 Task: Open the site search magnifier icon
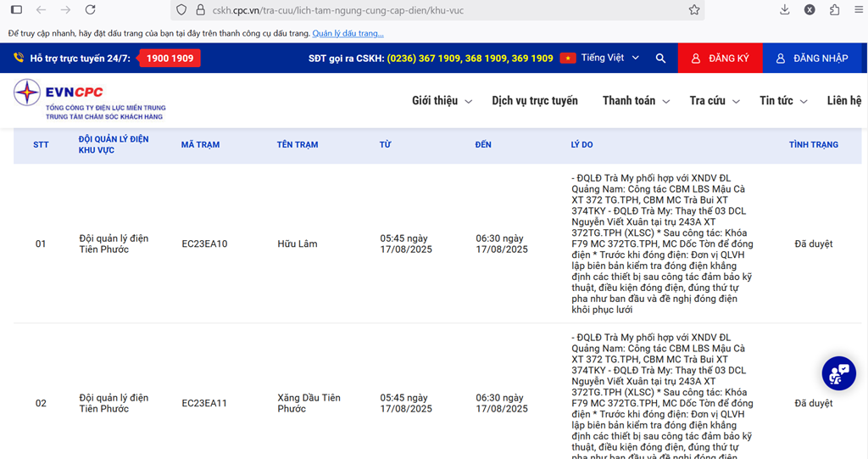pyautogui.click(x=660, y=59)
